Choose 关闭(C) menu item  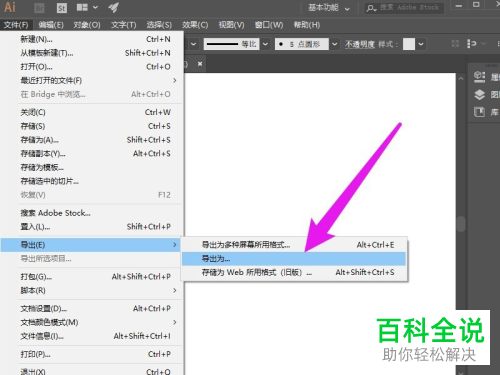[x=92, y=112]
